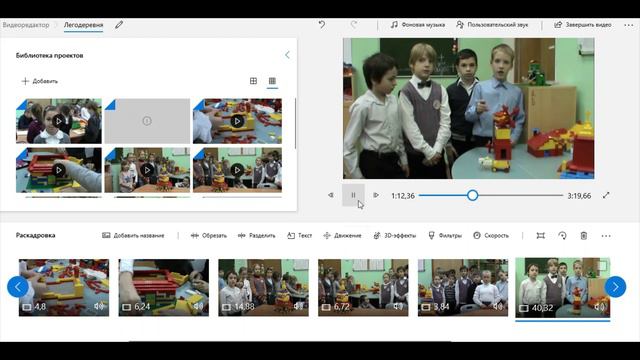Step to previous frame in preview
The height and width of the screenshot is (360, 640).
click(x=331, y=196)
